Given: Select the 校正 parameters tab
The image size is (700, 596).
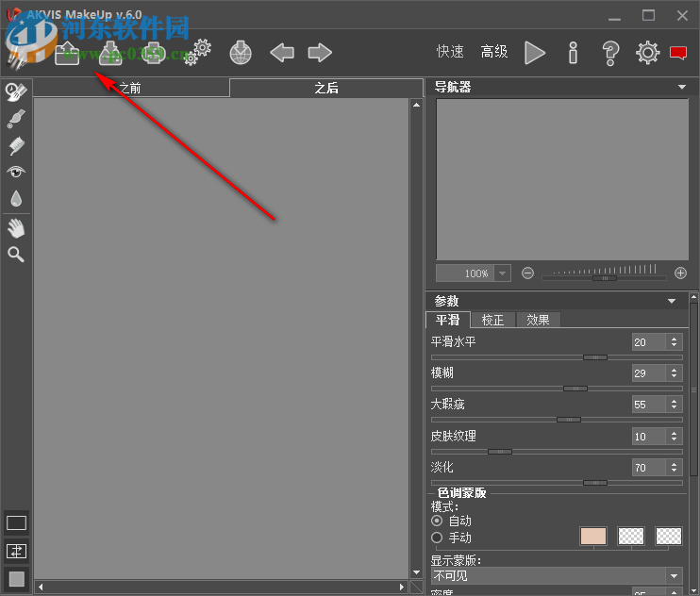Looking at the screenshot, I should coord(492,320).
